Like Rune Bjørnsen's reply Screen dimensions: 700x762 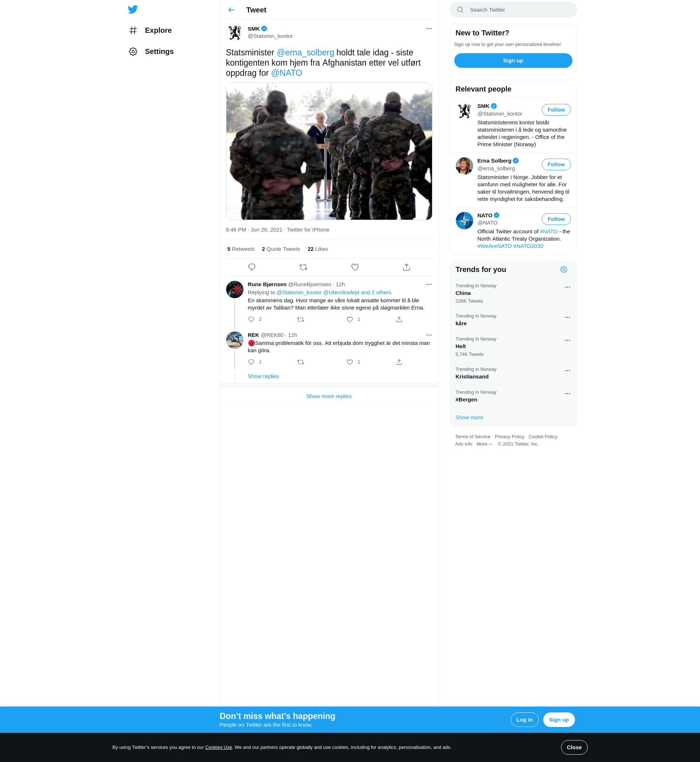tap(350, 319)
